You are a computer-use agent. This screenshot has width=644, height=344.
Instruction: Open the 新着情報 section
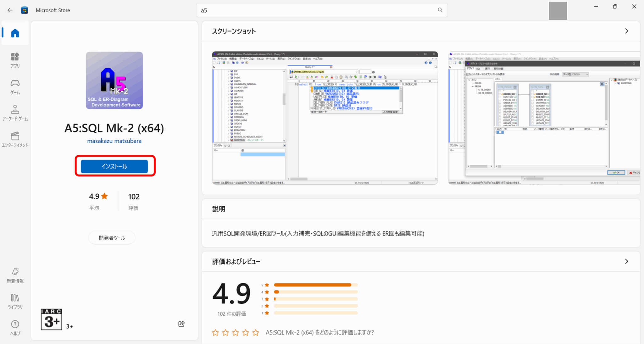click(x=15, y=275)
